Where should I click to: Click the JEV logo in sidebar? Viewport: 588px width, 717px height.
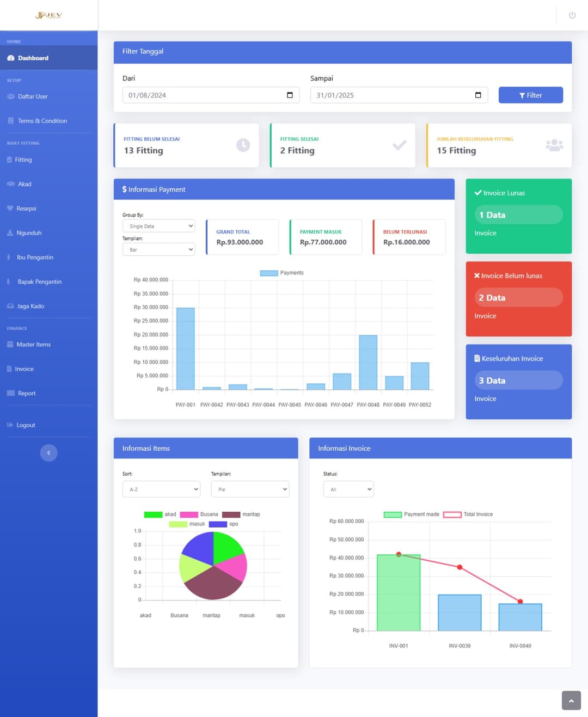(x=48, y=15)
